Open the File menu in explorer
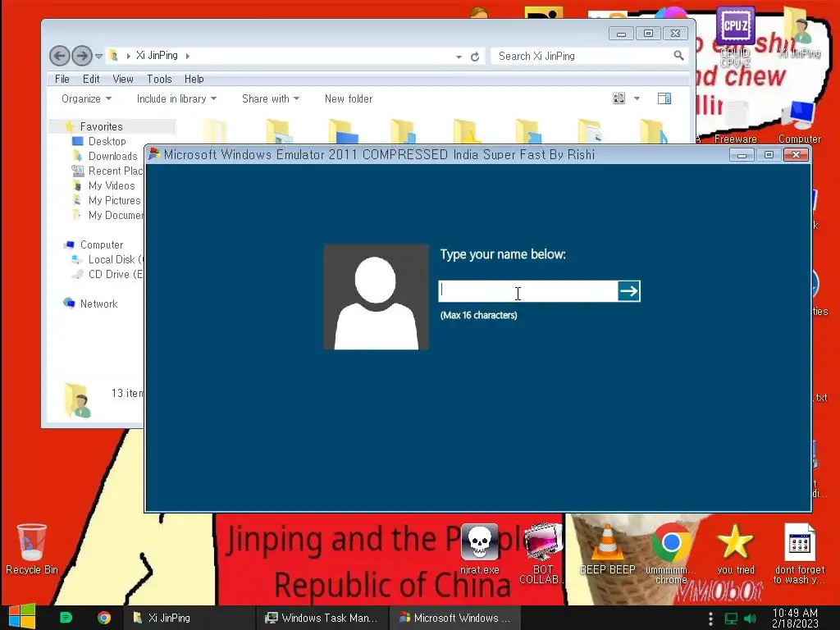This screenshot has width=840, height=630. (x=62, y=79)
